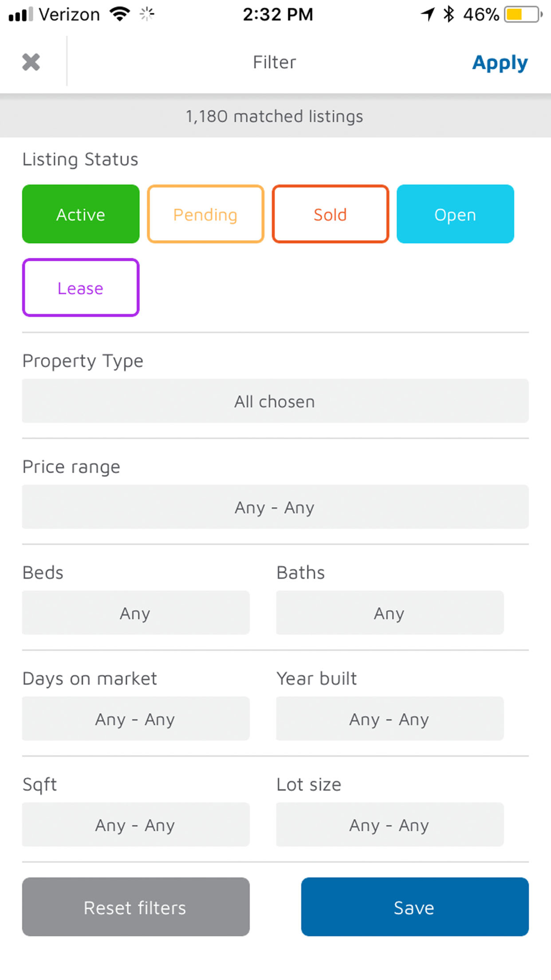Image resolution: width=551 pixels, height=980 pixels.
Task: Set the Year built range
Action: coord(390,719)
